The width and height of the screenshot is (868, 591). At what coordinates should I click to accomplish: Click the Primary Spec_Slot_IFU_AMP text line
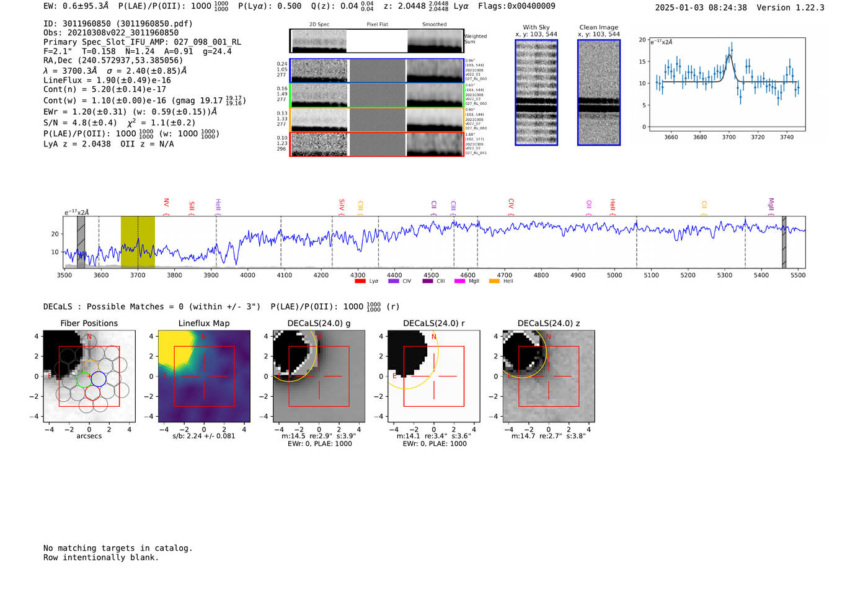point(143,42)
